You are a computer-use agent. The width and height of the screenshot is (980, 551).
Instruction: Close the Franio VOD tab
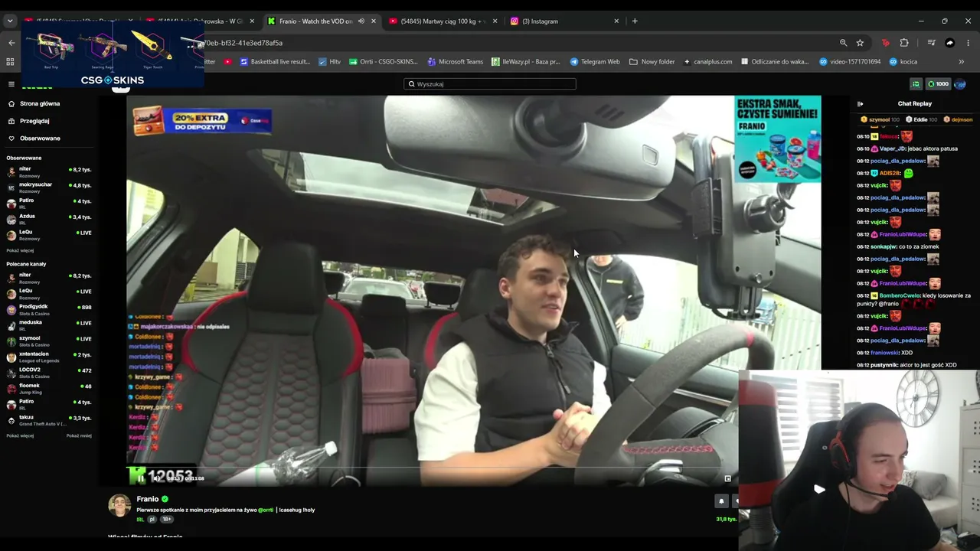tap(374, 21)
